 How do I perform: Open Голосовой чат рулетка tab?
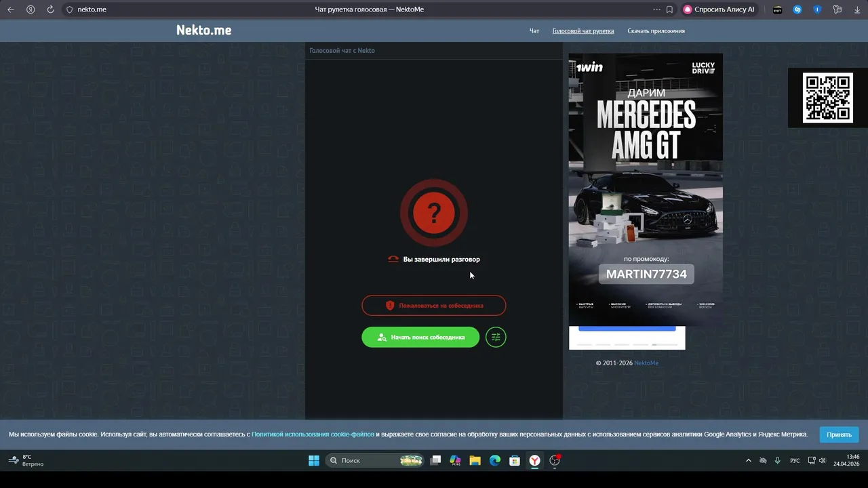click(x=583, y=30)
